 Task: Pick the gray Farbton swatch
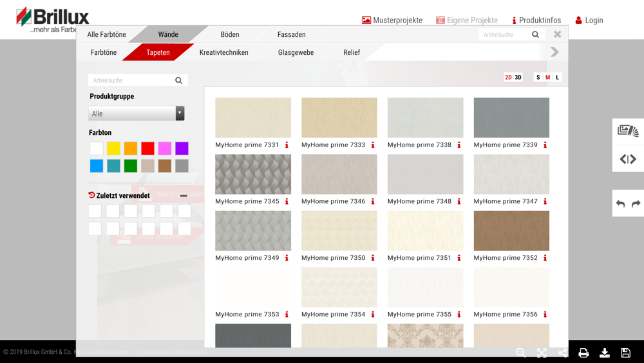pyautogui.click(x=182, y=166)
